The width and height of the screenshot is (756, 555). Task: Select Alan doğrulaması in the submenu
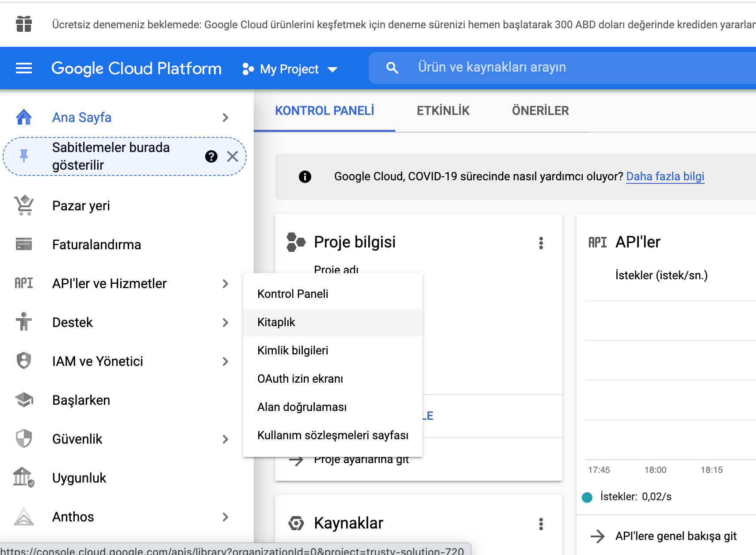(333, 407)
